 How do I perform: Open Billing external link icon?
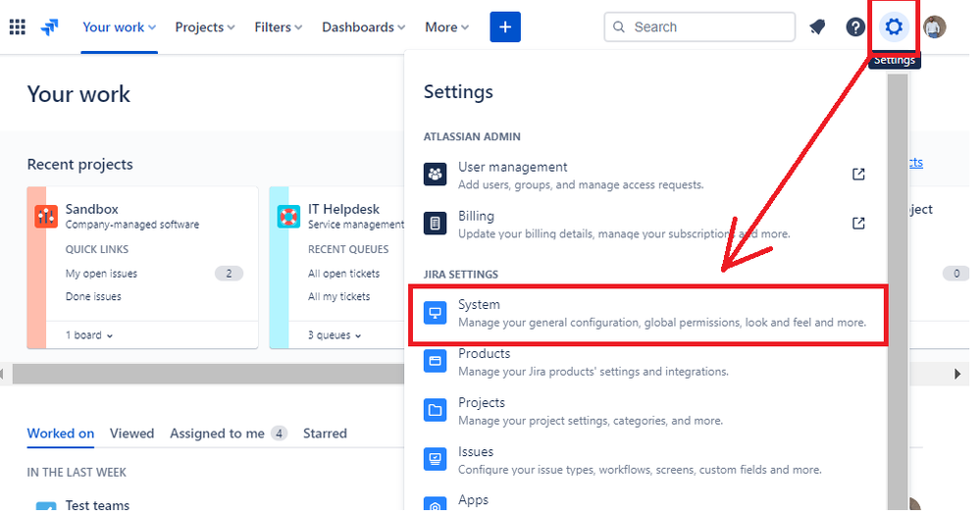click(858, 223)
